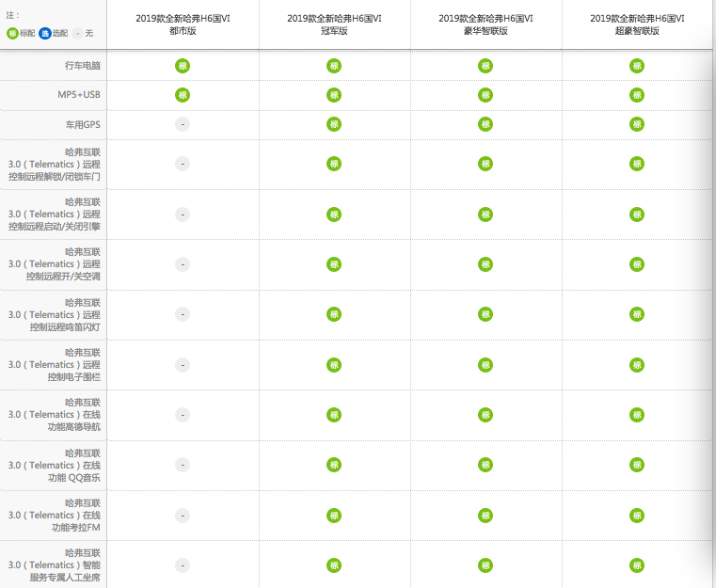Screen dimensions: 716x588
Task: Click 车用GPS standard icon for 冠军版
Action: [334, 124]
